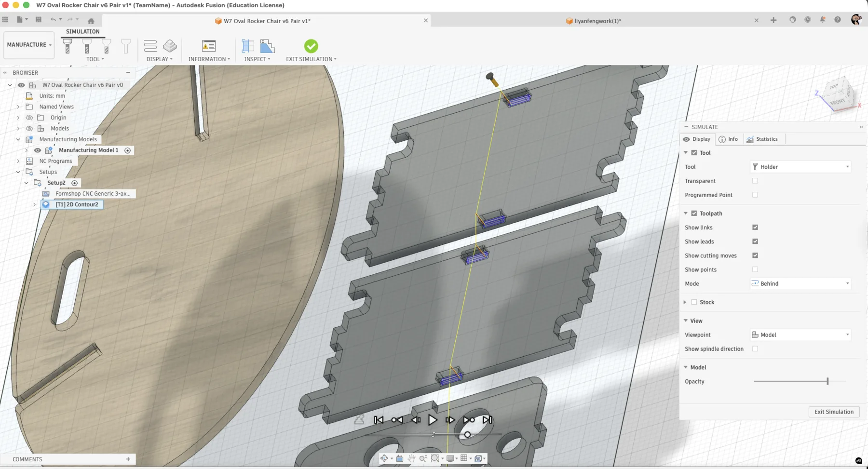Image resolution: width=868 pixels, height=469 pixels.
Task: Select the Zoom tool in the navigation bar
Action: click(x=423, y=458)
